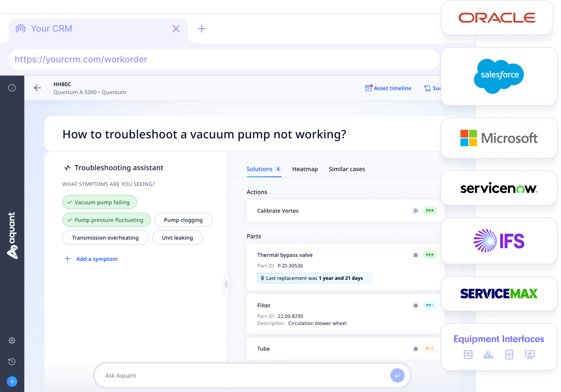Open the history clock icon in sidebar
Image resolution: width=561 pixels, height=392 pixels.
[x=12, y=362]
